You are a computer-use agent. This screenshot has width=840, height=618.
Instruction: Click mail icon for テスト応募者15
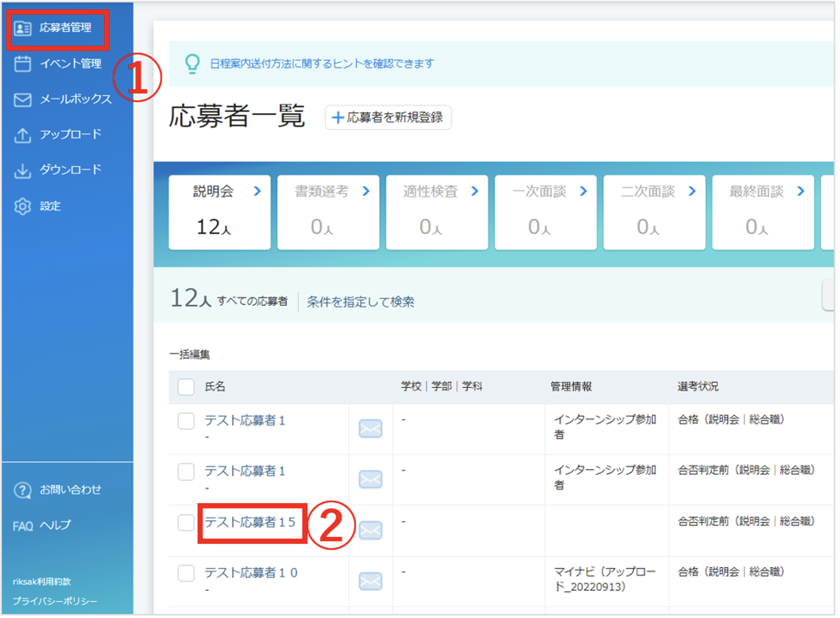tap(371, 530)
